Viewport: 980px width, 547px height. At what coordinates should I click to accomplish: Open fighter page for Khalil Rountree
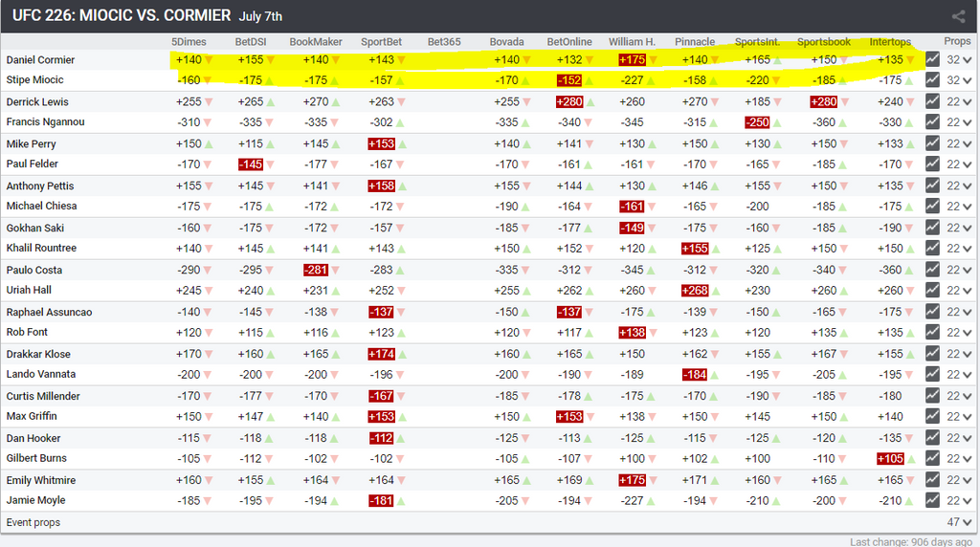[41, 248]
